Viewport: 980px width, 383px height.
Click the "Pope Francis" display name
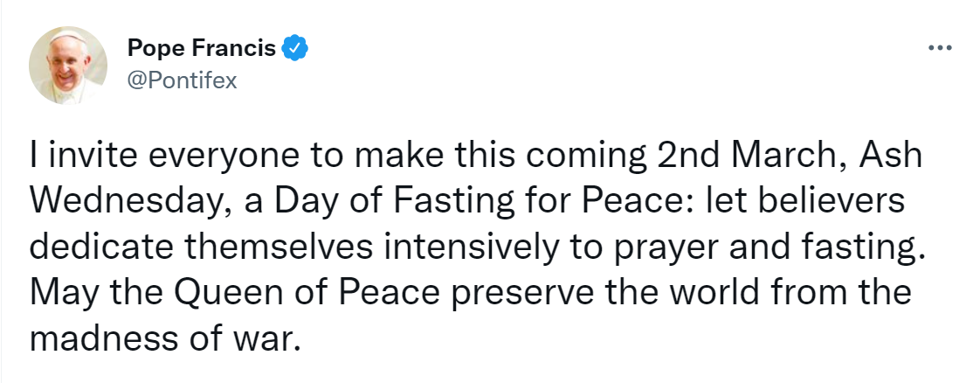pyautogui.click(x=202, y=49)
